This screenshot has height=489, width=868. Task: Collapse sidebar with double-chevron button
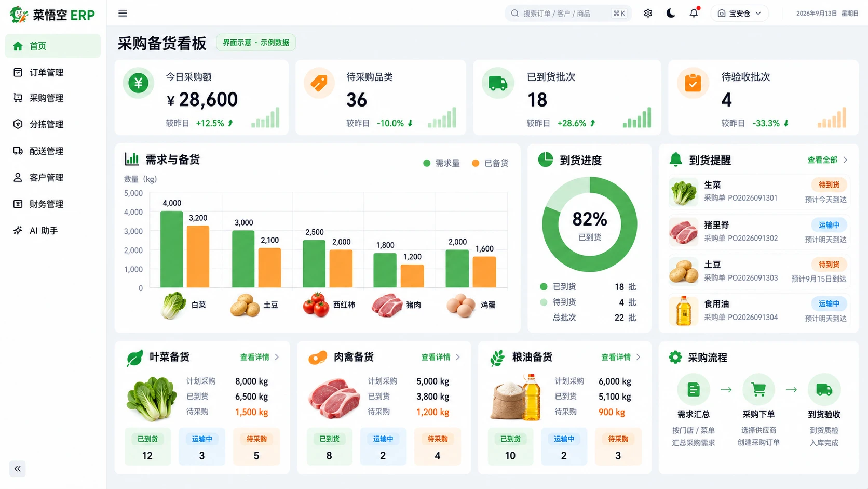(x=18, y=469)
